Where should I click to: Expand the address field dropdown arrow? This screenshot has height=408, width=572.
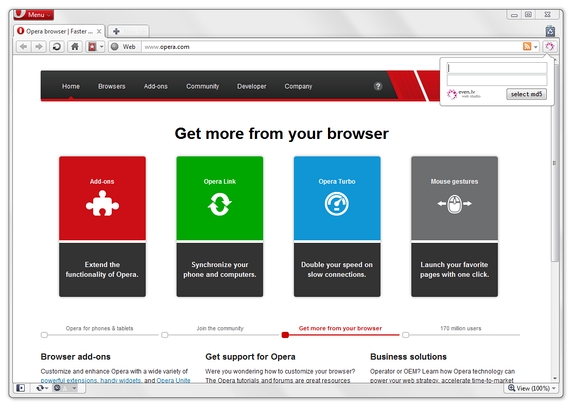(536, 47)
